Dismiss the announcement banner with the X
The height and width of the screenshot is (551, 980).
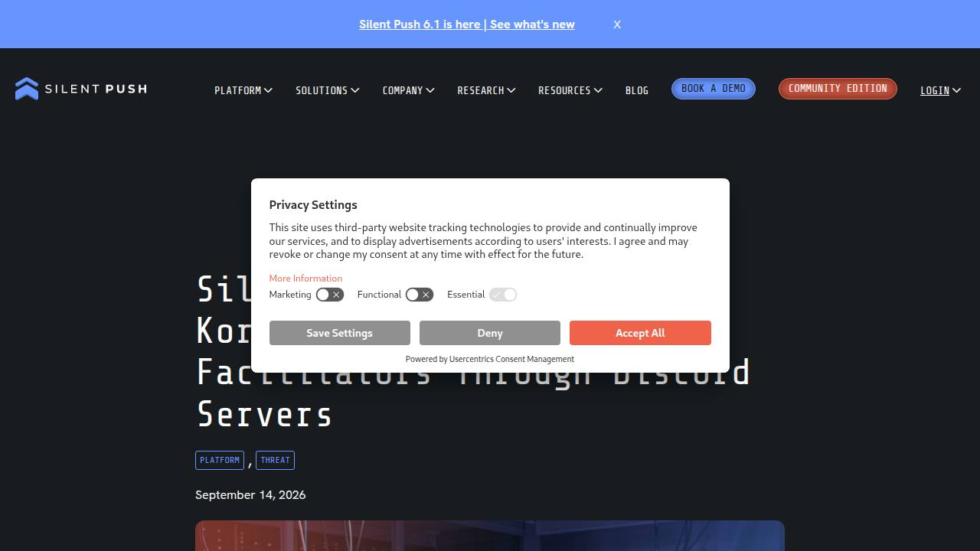coord(617,24)
